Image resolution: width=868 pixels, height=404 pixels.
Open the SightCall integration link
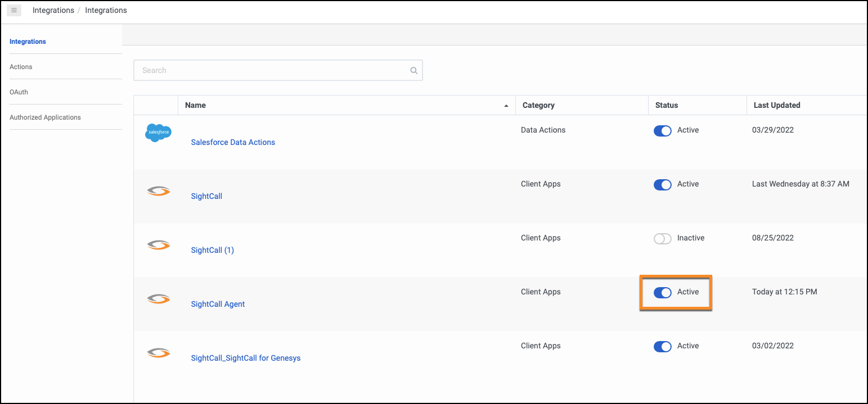(206, 196)
